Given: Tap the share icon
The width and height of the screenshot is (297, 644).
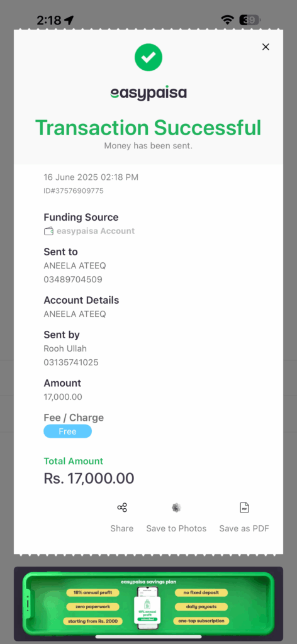Looking at the screenshot, I should 122,508.
